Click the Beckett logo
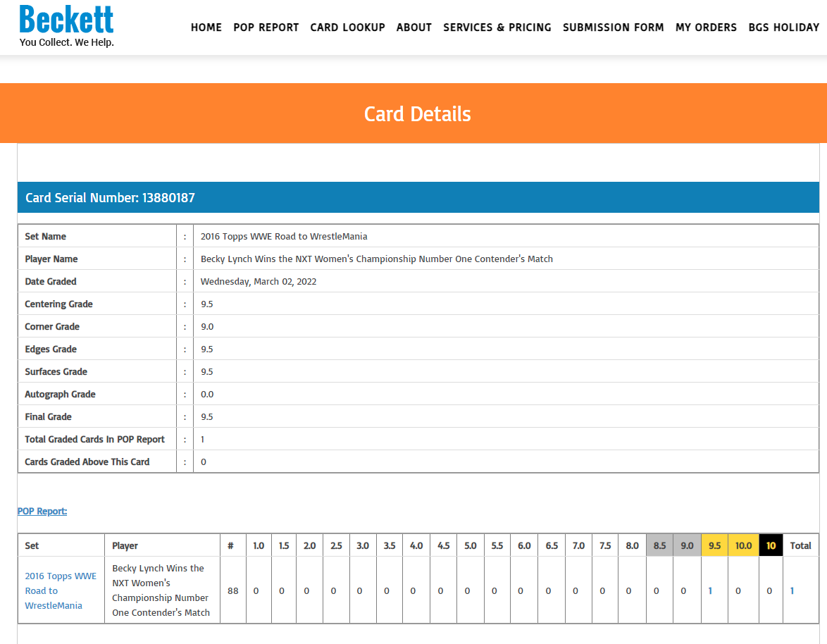This screenshot has width=827, height=644. 66,26
